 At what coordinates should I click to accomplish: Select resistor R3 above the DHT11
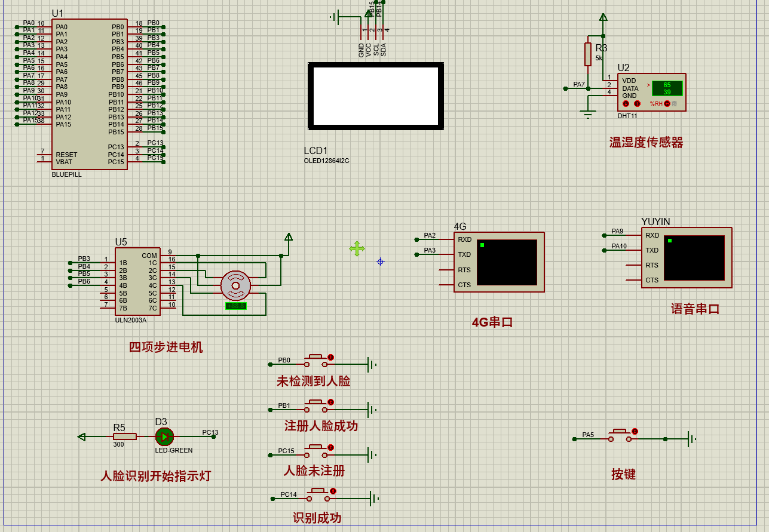[588, 54]
